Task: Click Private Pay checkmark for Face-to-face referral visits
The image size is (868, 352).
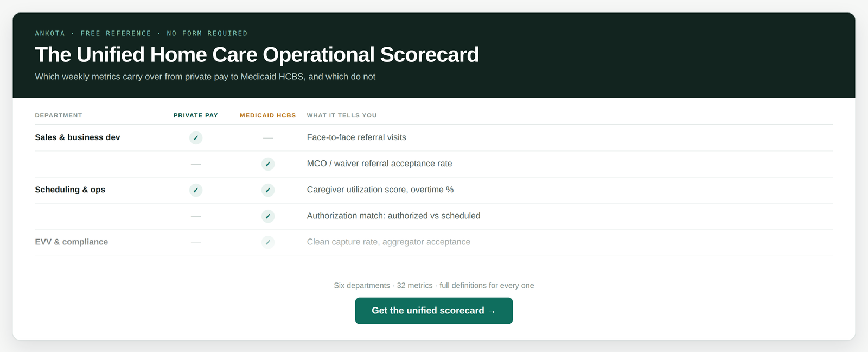Action: [x=196, y=138]
